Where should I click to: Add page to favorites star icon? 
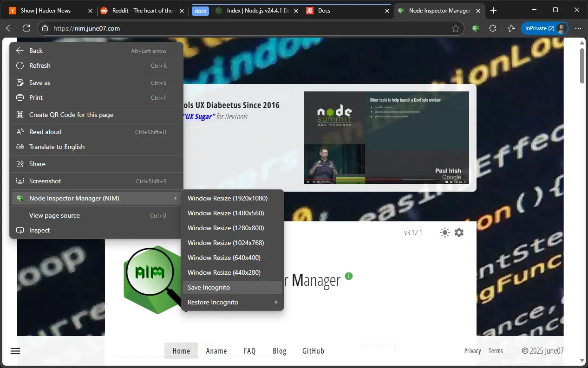click(x=456, y=28)
